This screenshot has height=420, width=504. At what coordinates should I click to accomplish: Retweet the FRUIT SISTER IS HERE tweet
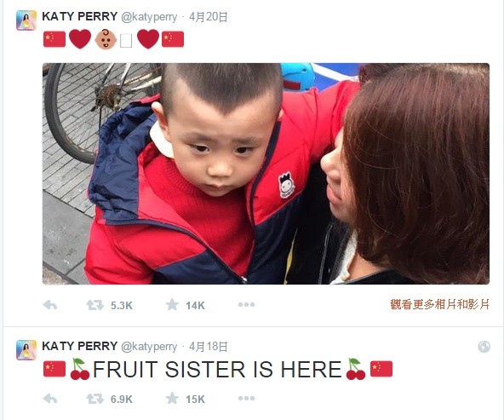pos(94,399)
